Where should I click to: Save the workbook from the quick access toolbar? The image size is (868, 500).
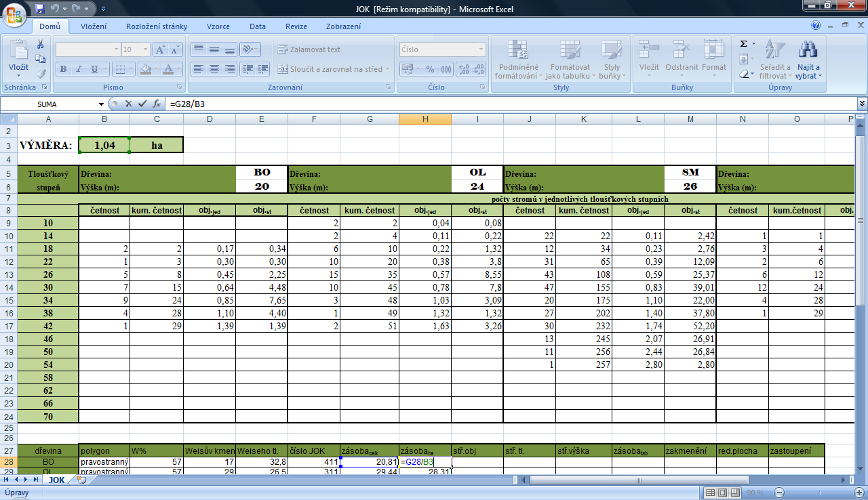(x=39, y=9)
